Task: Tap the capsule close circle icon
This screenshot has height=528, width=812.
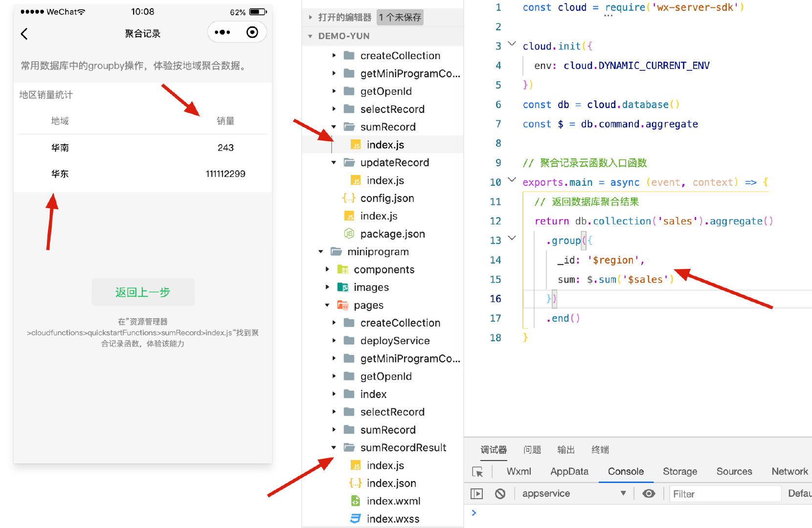Action: pyautogui.click(x=252, y=32)
